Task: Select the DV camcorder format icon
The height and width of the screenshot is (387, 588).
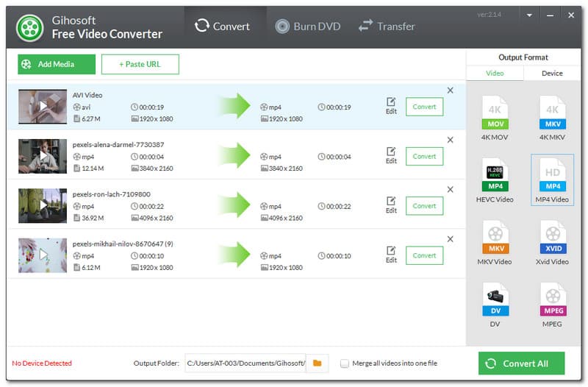Action: [495, 300]
